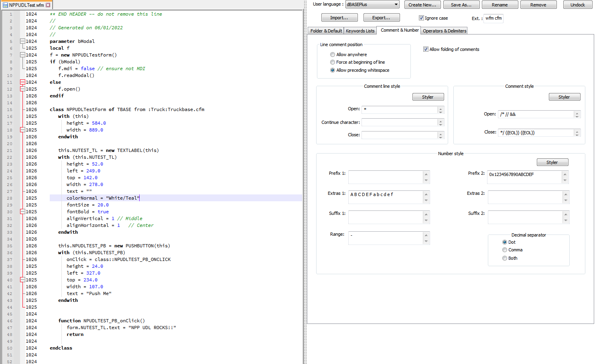Image resolution: width=601 pixels, height=364 pixels.
Task: Toggle the Ignore case checkbox
Action: [x=421, y=18]
